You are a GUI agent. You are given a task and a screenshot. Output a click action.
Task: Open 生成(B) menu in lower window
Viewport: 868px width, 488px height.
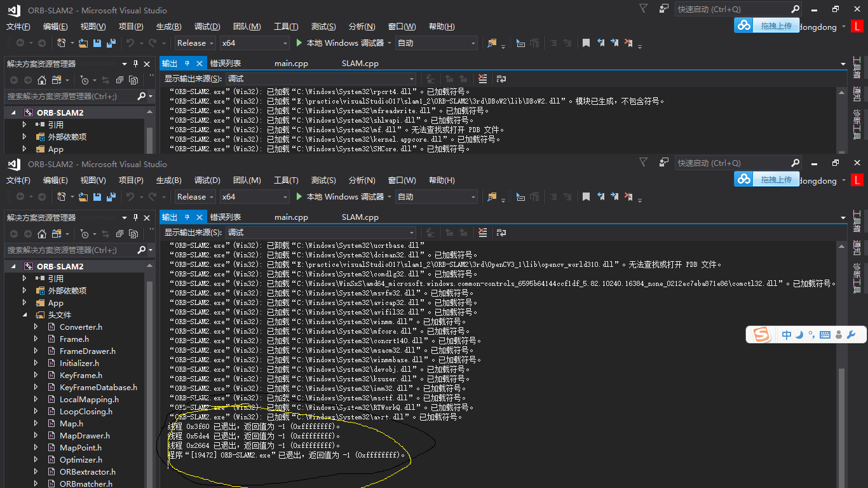point(169,180)
